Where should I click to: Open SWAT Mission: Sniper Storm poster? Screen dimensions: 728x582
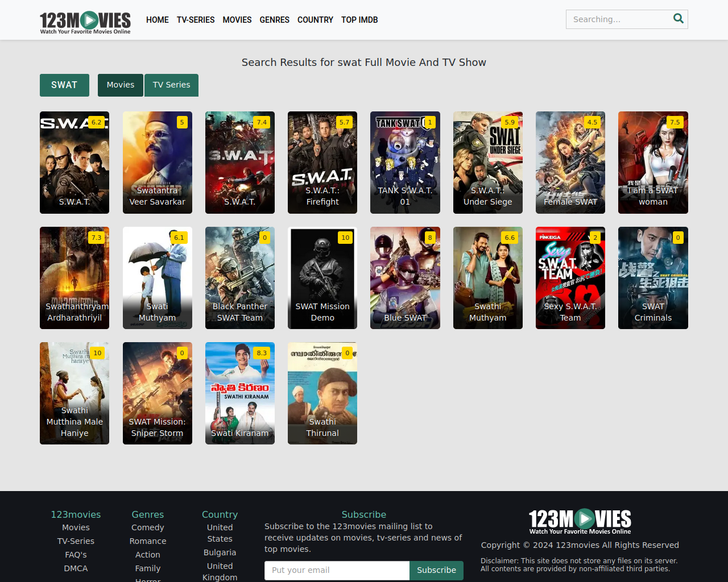click(158, 393)
